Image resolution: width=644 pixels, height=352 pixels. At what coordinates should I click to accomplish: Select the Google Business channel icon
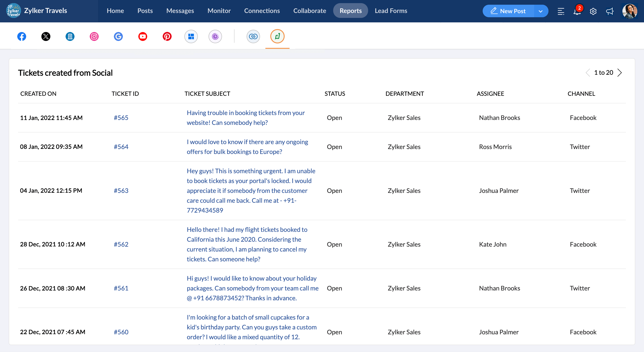coord(118,36)
